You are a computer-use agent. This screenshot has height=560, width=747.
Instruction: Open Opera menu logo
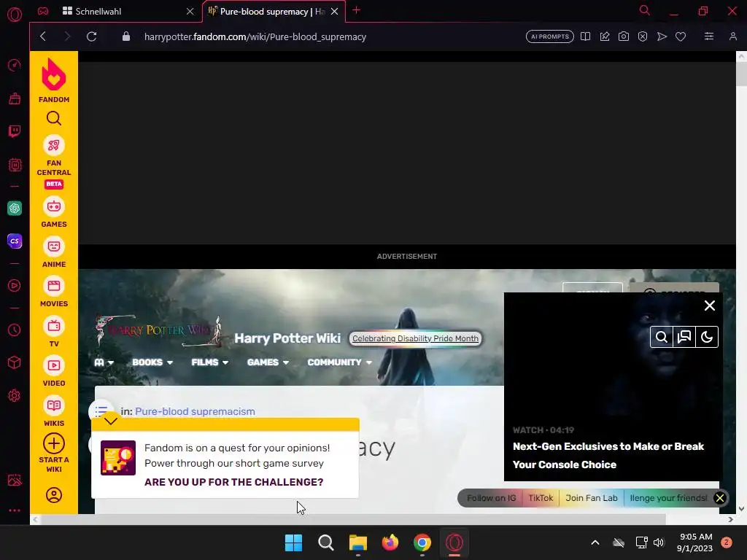point(15,15)
